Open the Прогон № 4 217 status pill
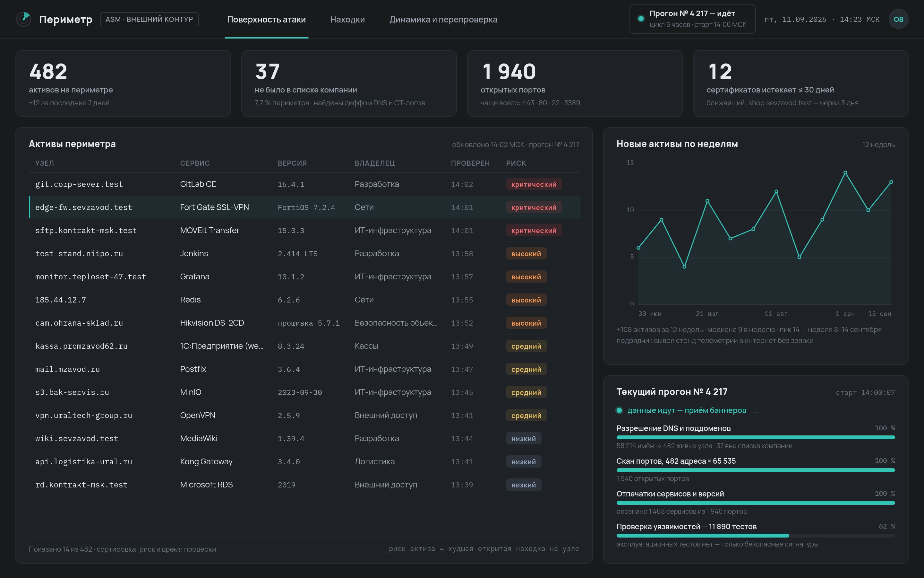 692,19
